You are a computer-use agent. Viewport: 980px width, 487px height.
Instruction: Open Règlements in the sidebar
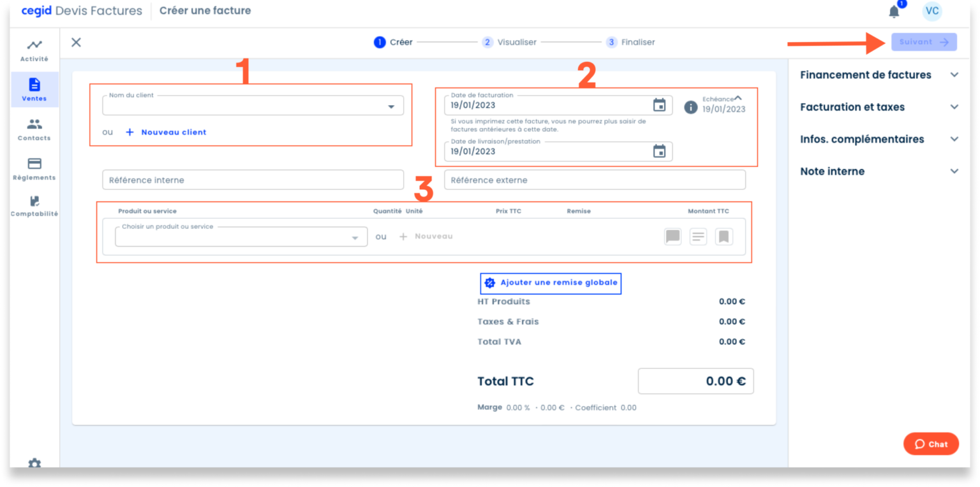(34, 169)
